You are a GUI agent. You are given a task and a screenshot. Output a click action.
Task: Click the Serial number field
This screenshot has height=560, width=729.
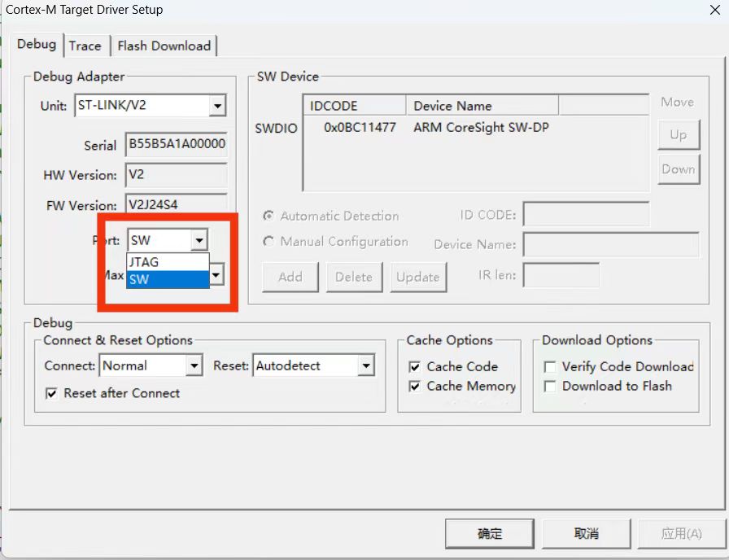click(x=176, y=145)
